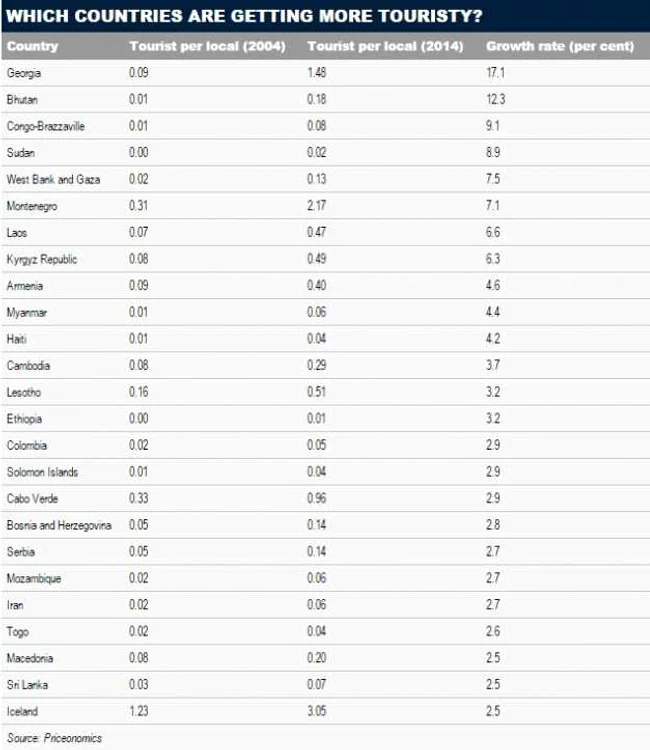Select the Tourist per local (2014) header
650x750 pixels.
(x=385, y=46)
